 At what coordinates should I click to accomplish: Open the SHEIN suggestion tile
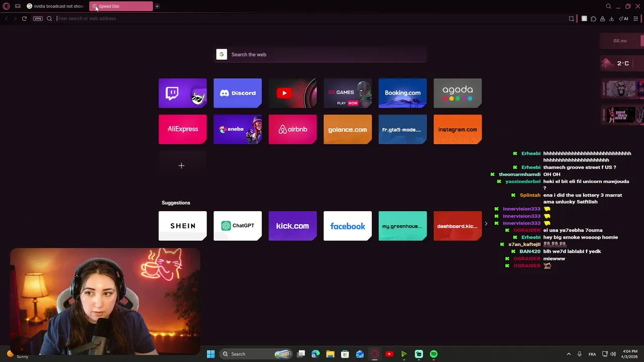tap(183, 226)
